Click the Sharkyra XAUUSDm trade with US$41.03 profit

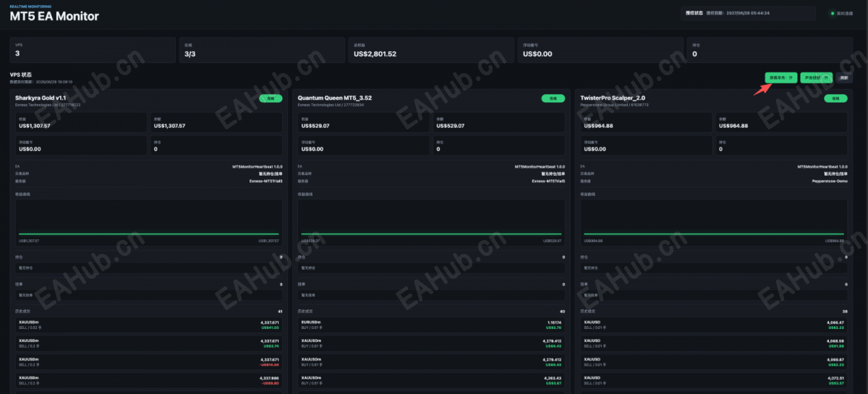(149, 325)
